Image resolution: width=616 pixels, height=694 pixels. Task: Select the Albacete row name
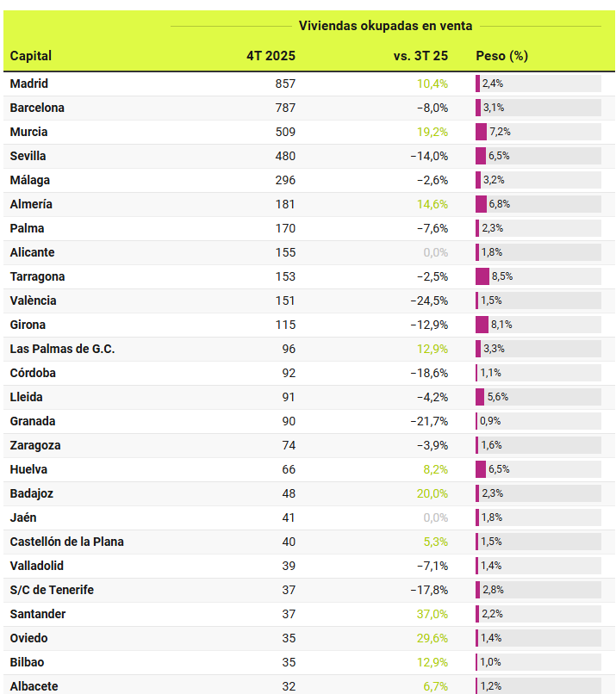(x=33, y=686)
